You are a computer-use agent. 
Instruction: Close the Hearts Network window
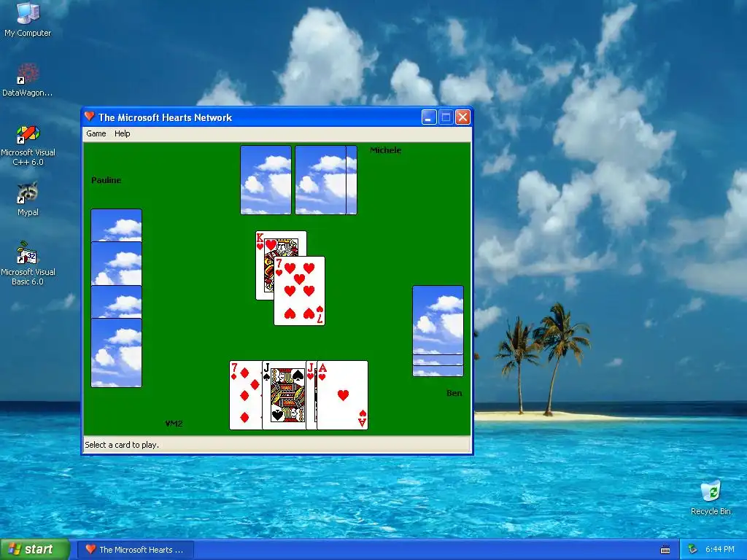click(x=463, y=117)
